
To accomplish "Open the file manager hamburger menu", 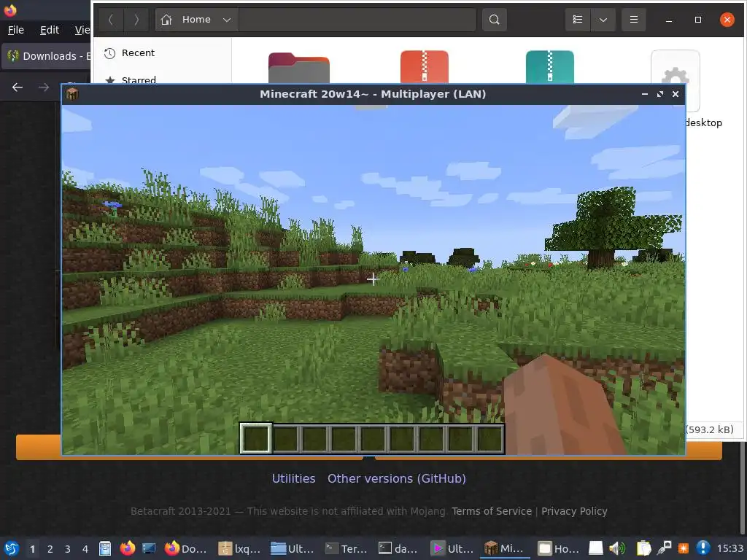I will [634, 20].
